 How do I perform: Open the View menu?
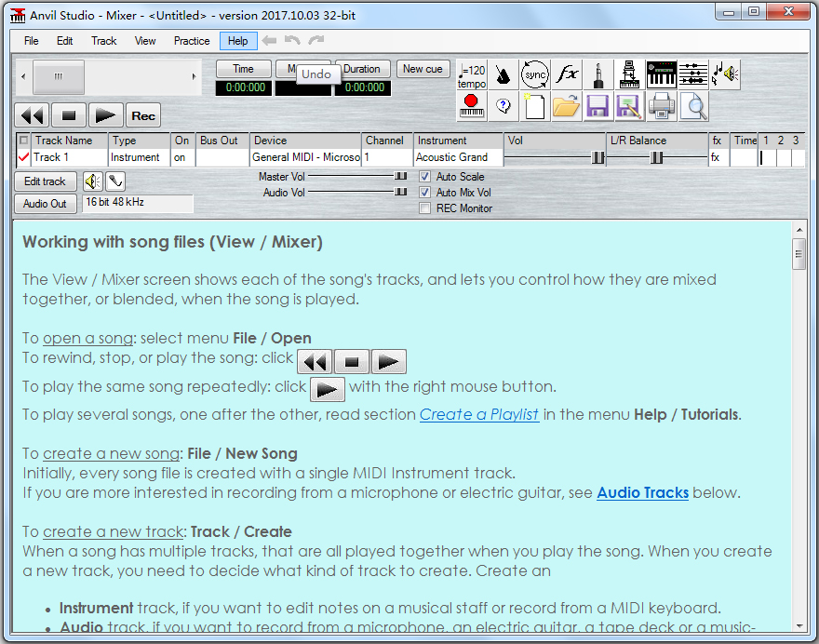[x=144, y=41]
